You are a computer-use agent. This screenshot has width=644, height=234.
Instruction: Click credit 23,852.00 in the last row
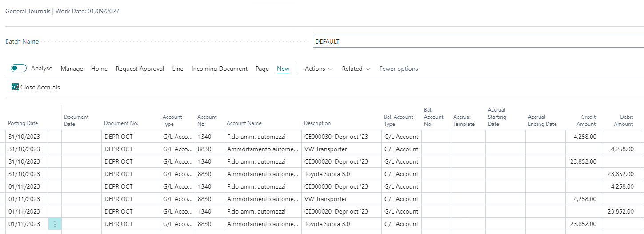point(583,224)
